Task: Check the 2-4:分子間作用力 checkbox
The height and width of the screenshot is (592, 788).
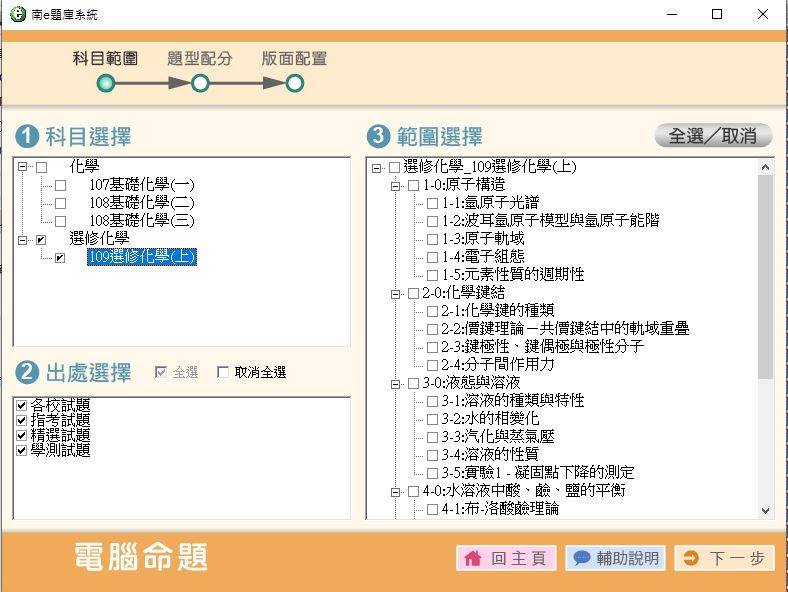Action: click(432, 365)
